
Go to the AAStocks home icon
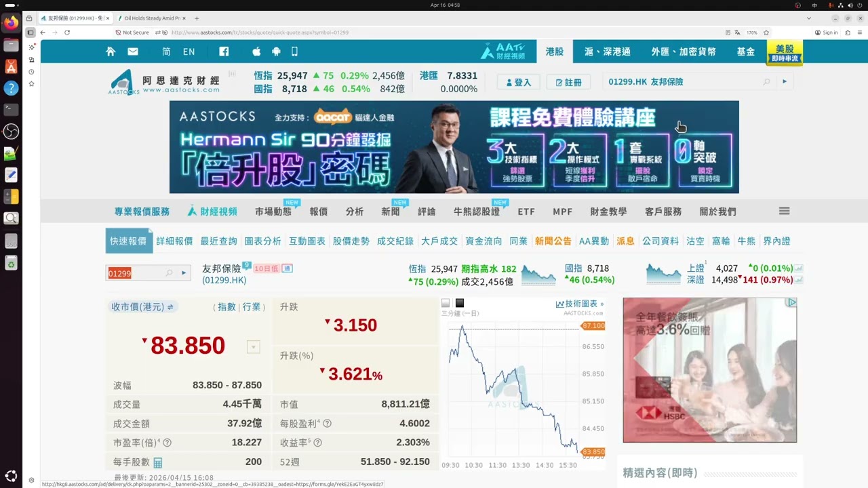click(x=111, y=52)
